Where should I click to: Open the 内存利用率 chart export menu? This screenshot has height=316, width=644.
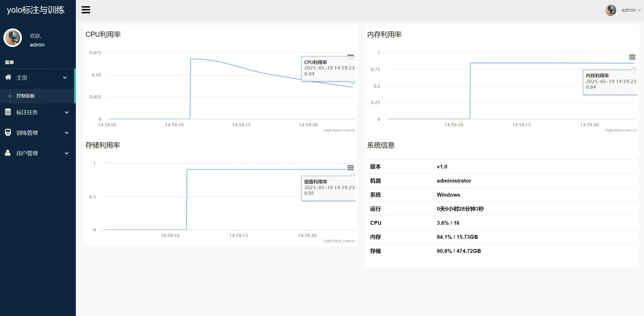pyautogui.click(x=632, y=57)
